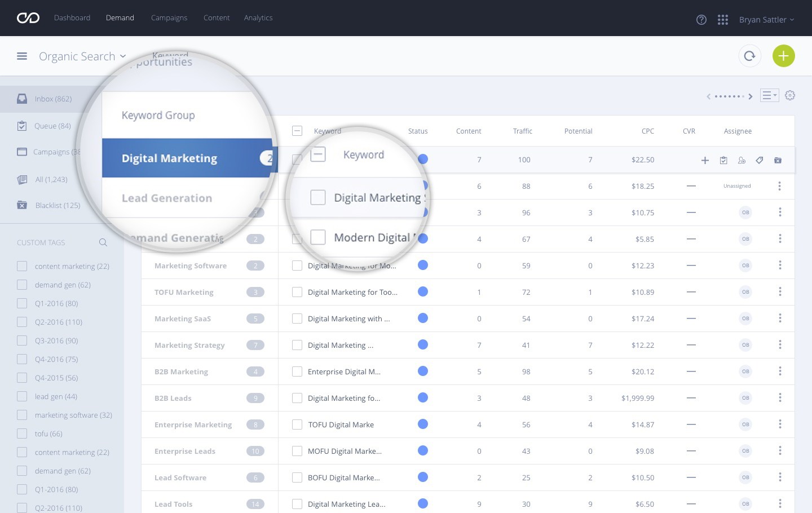812x513 pixels.
Task: Check the lead gen (44) tag
Action: (x=22, y=396)
